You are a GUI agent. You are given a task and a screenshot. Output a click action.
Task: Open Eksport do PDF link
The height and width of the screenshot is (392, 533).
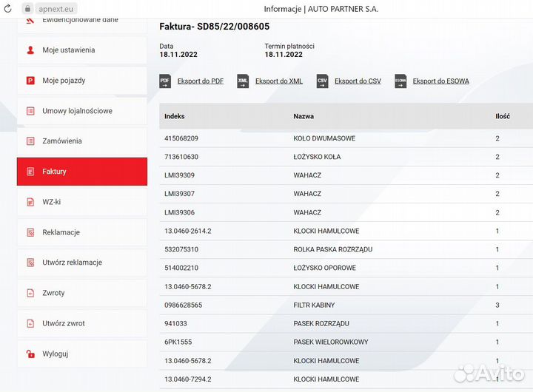click(x=200, y=81)
